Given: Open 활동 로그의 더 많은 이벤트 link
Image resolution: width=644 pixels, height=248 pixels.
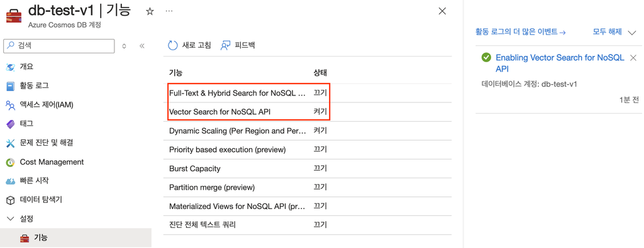Looking at the screenshot, I should [x=520, y=31].
